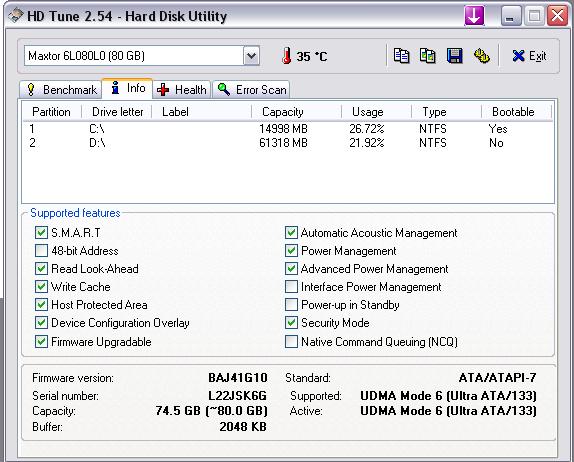Click the Type column header
574x462 pixels.
point(446,112)
